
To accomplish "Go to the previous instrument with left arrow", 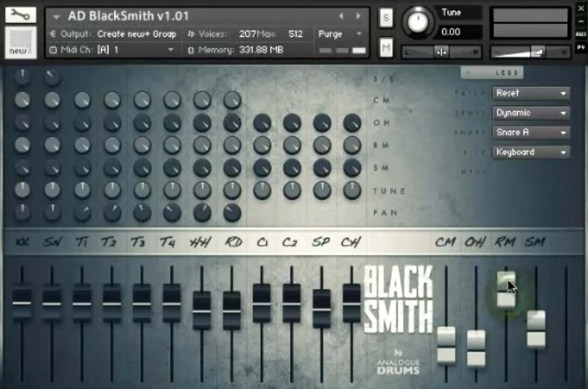I will pos(341,16).
